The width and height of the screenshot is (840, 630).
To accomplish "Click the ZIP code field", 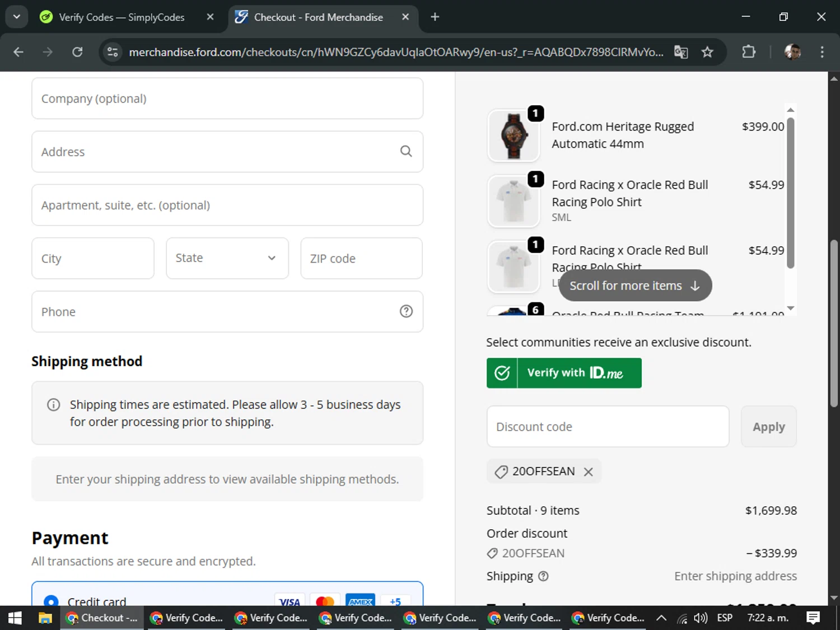I will [x=361, y=258].
